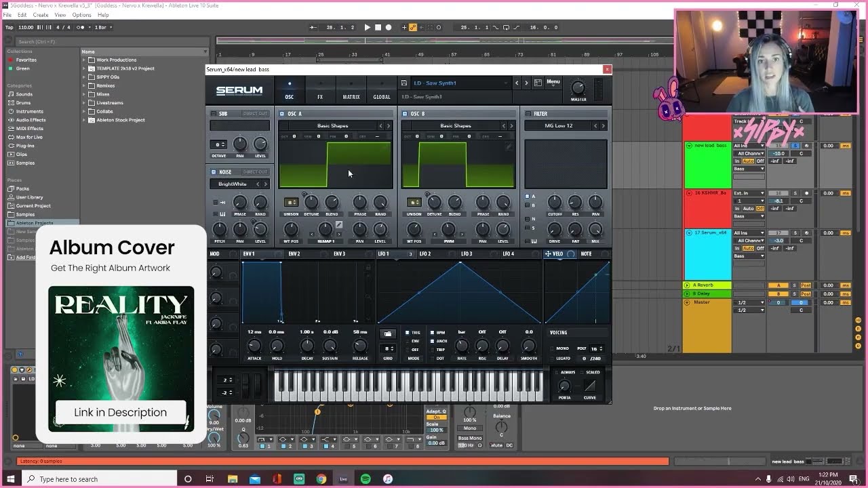Image resolution: width=868 pixels, height=488 pixels.
Task: Enable the SUB oscillator
Action: click(x=214, y=114)
